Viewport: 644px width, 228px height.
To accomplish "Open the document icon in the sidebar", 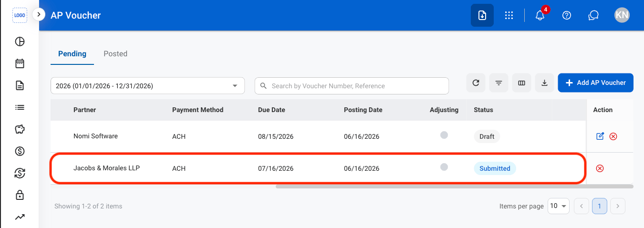I will point(20,85).
